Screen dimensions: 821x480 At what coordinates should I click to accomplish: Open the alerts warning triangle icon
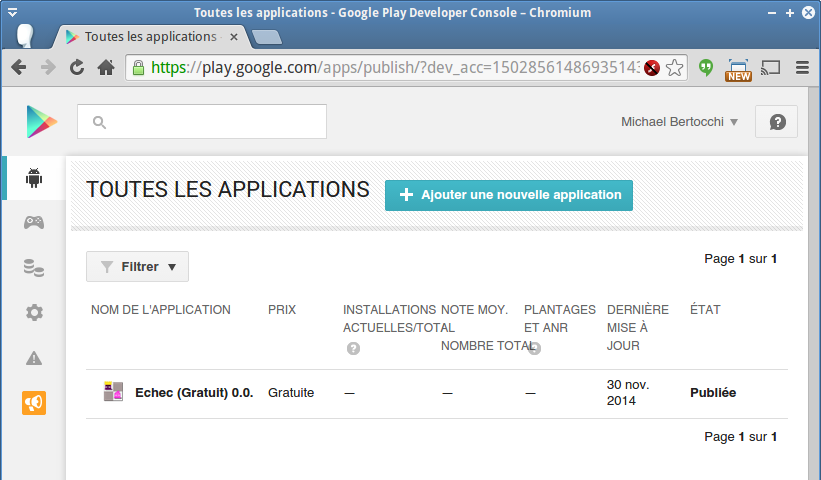pyautogui.click(x=34, y=357)
